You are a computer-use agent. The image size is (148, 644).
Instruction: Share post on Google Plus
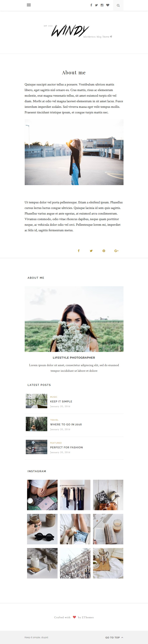[116, 251]
